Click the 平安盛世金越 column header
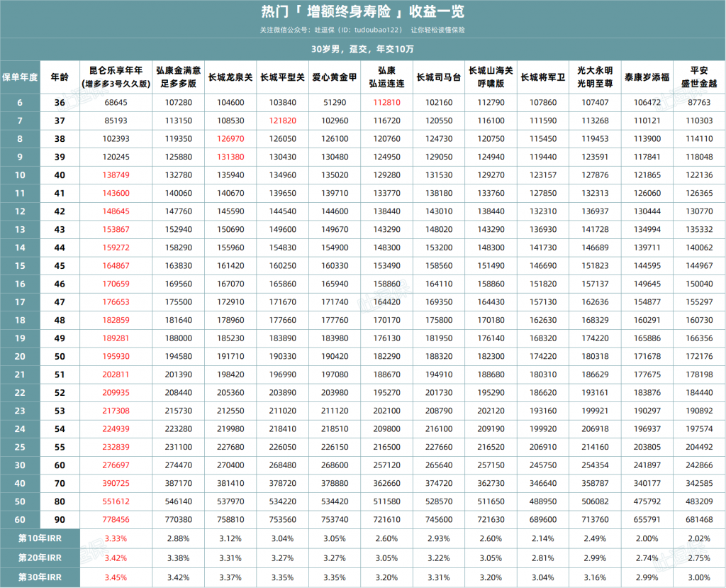This screenshot has height=588, width=726. [x=699, y=77]
